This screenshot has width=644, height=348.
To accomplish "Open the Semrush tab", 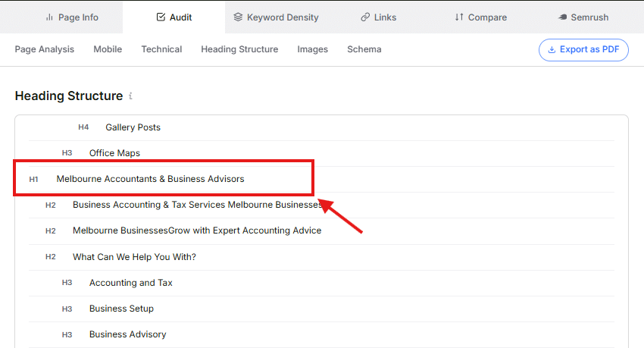I will [583, 17].
